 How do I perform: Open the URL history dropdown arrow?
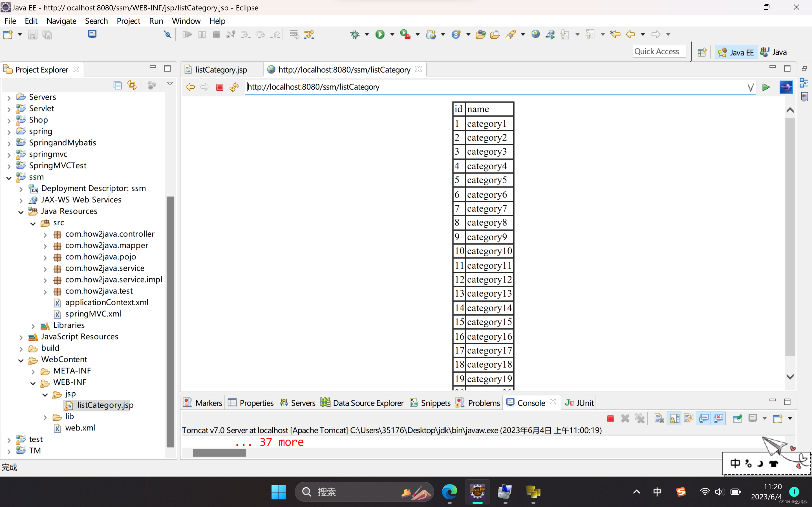click(x=750, y=88)
